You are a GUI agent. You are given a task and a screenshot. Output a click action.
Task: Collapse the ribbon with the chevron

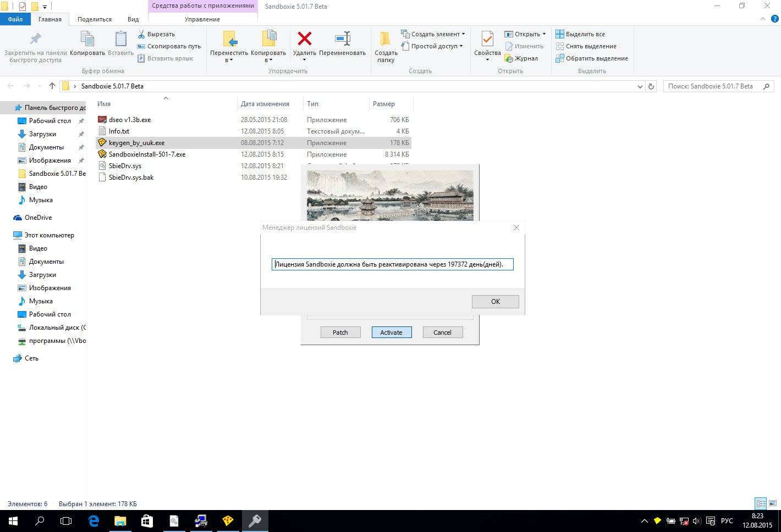pos(762,19)
